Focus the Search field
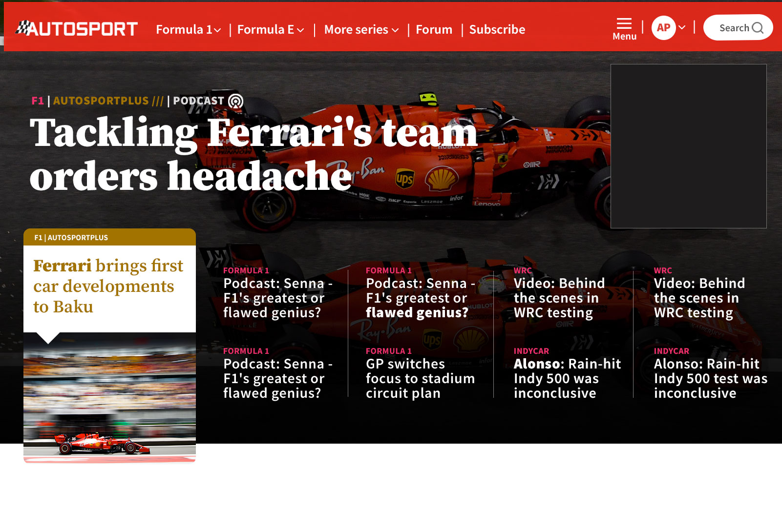 pyautogui.click(x=738, y=28)
